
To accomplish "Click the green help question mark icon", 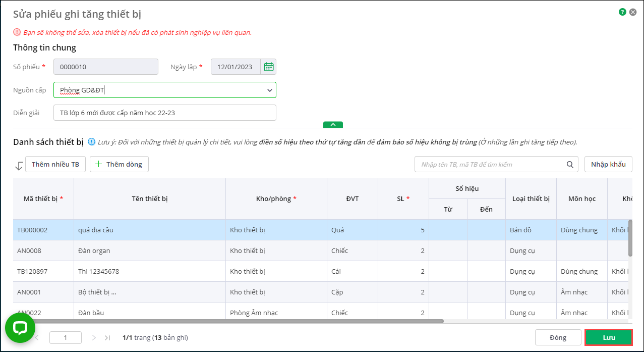I will point(622,12).
